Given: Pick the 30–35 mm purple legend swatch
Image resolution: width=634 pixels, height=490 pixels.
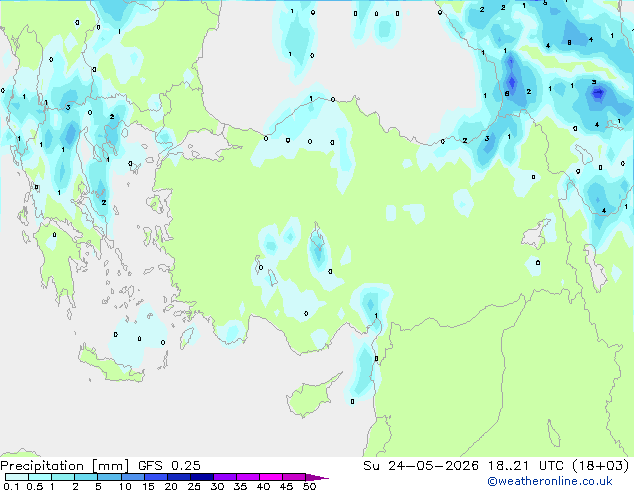Looking at the screenshot, I should tap(225, 477).
